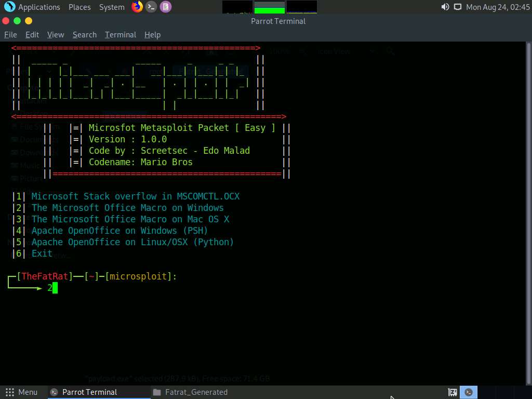Image resolution: width=532 pixels, height=399 pixels.
Task: Click the 'microsploit' prompt label
Action: tap(138, 276)
